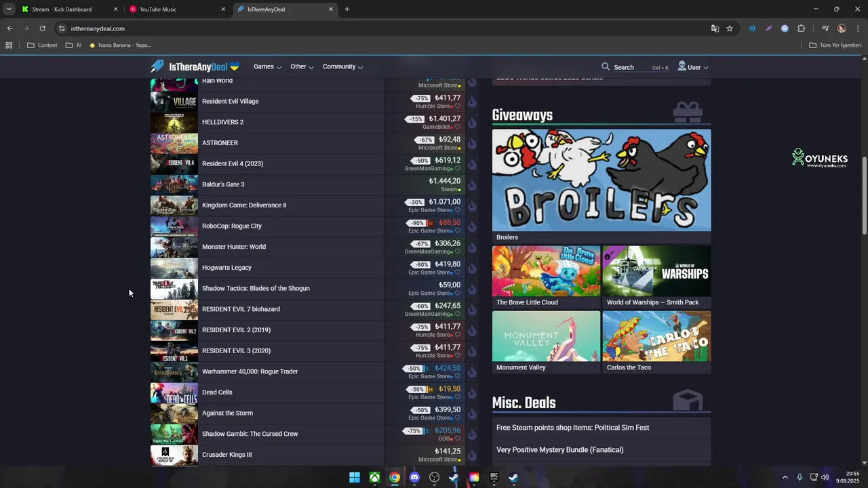Open OBS Studio from the taskbar
The height and width of the screenshot is (488, 868).
pyautogui.click(x=435, y=477)
